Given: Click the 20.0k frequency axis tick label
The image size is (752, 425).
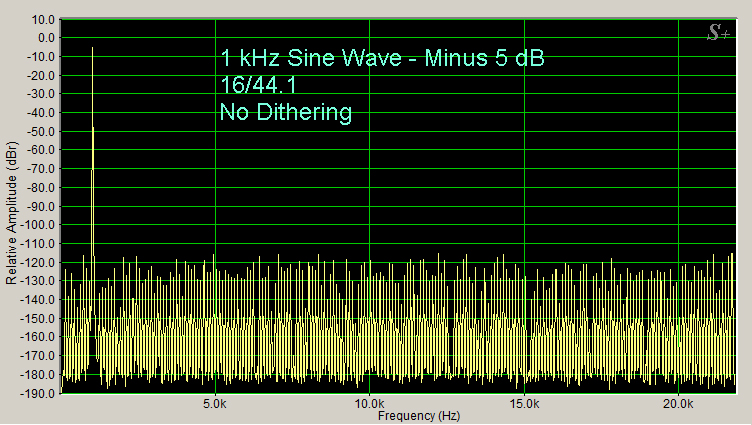Looking at the screenshot, I should point(678,402).
